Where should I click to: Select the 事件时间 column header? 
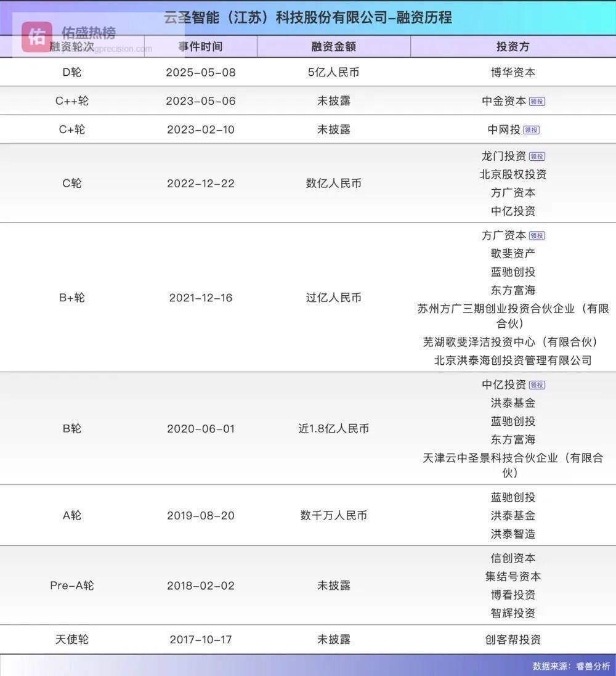coord(200,47)
